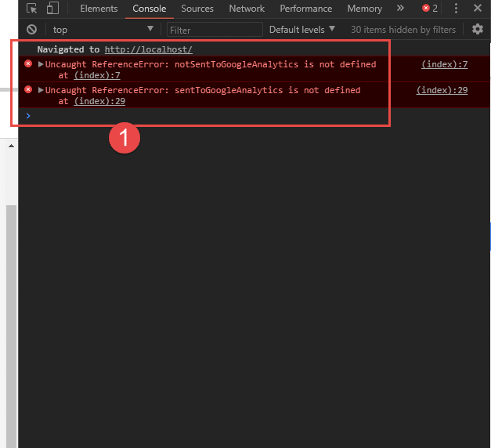Viewport: 491px width, 448px height.
Task: Open the Default levels dropdown
Action: [301, 30]
